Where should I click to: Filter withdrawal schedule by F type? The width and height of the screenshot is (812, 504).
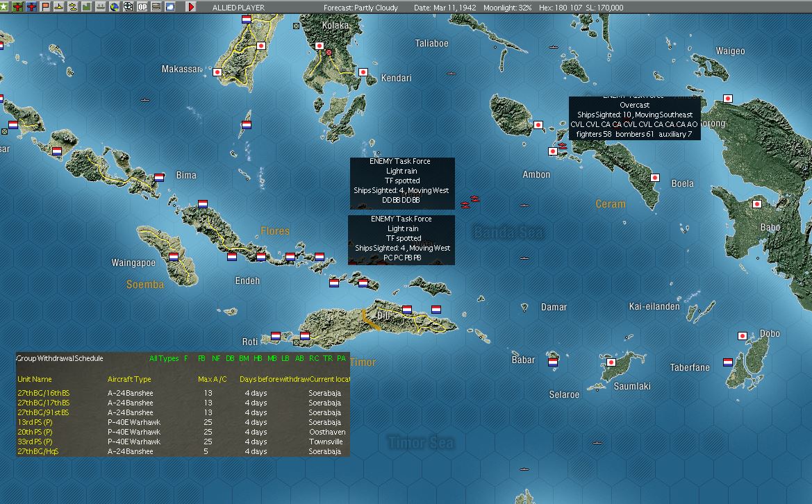point(186,358)
